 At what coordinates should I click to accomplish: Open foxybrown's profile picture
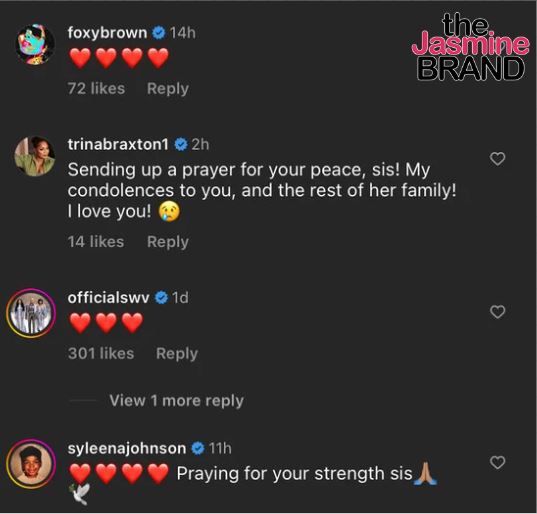(35, 45)
